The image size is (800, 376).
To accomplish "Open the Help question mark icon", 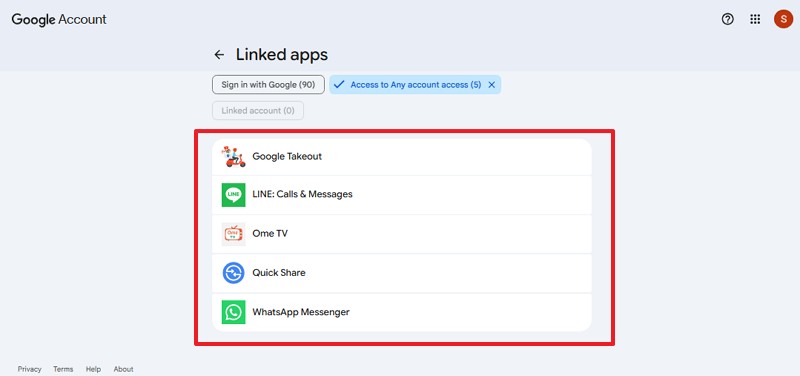I will pos(728,19).
